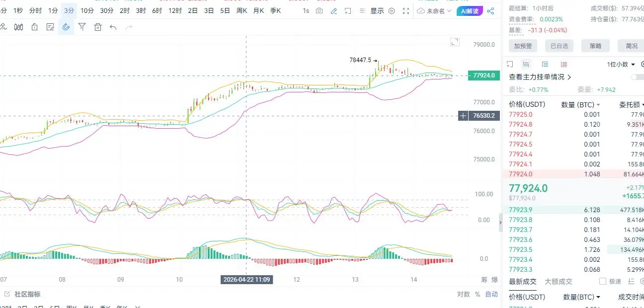Screen dimensions: 644x308
Task: Select the 1分 timeframe
Action: [53, 10]
